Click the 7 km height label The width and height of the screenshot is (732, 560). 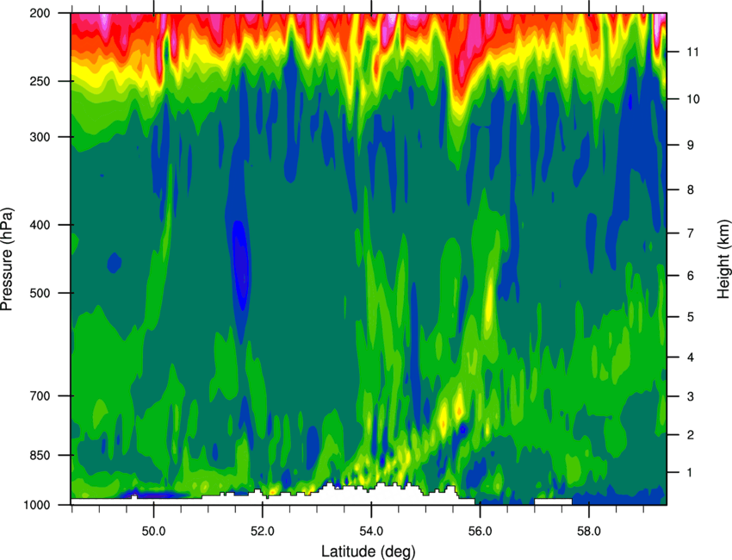[x=691, y=233]
